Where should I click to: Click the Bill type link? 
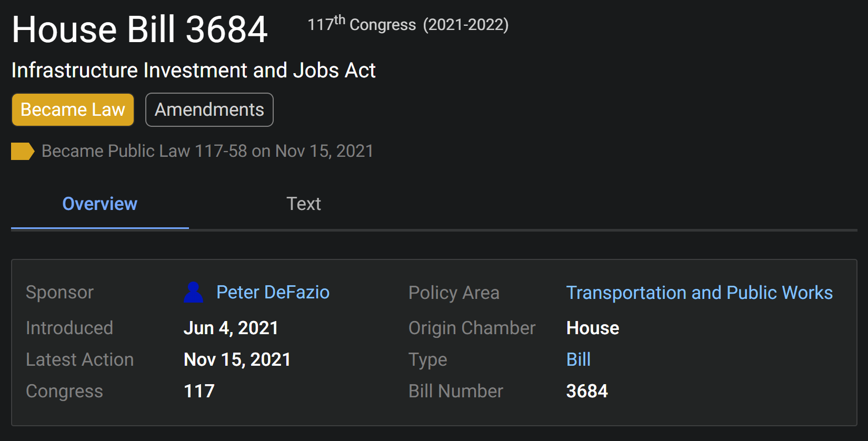pyautogui.click(x=578, y=359)
